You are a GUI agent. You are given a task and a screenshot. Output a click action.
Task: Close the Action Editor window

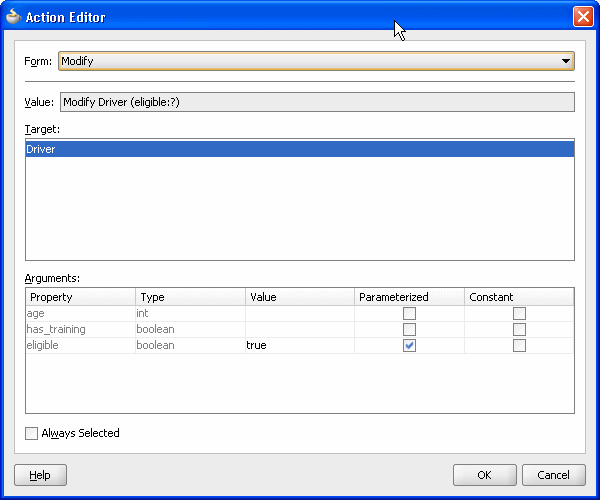tap(583, 17)
